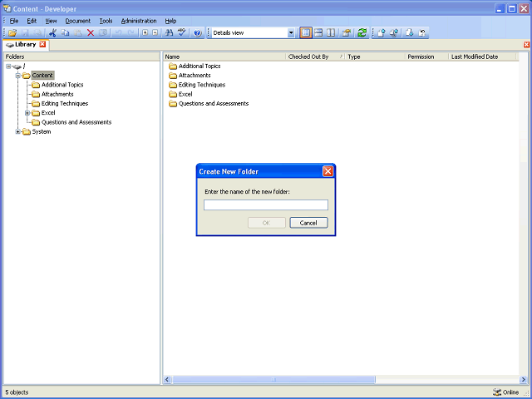Click the folder properties toolbar icon

click(x=347, y=33)
